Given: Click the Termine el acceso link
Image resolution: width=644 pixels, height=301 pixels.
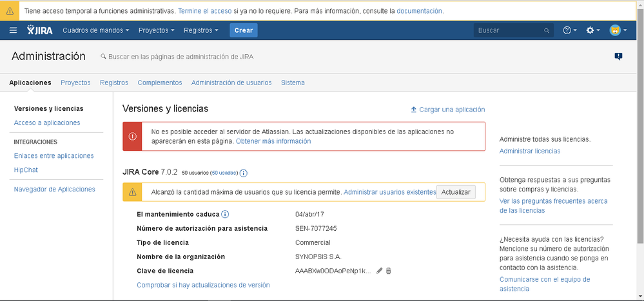Looking at the screenshot, I should tap(205, 11).
